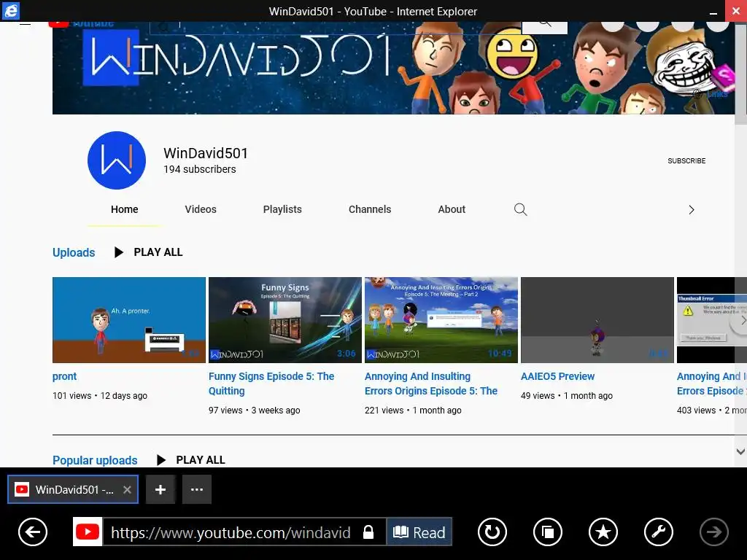Click the padlock security icon in address bar
This screenshot has height=560, width=747.
tap(368, 532)
